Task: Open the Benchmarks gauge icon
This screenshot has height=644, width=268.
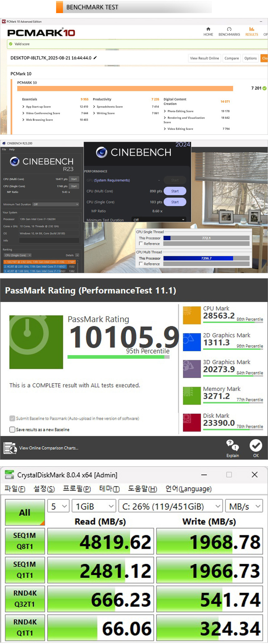Action: (229, 29)
